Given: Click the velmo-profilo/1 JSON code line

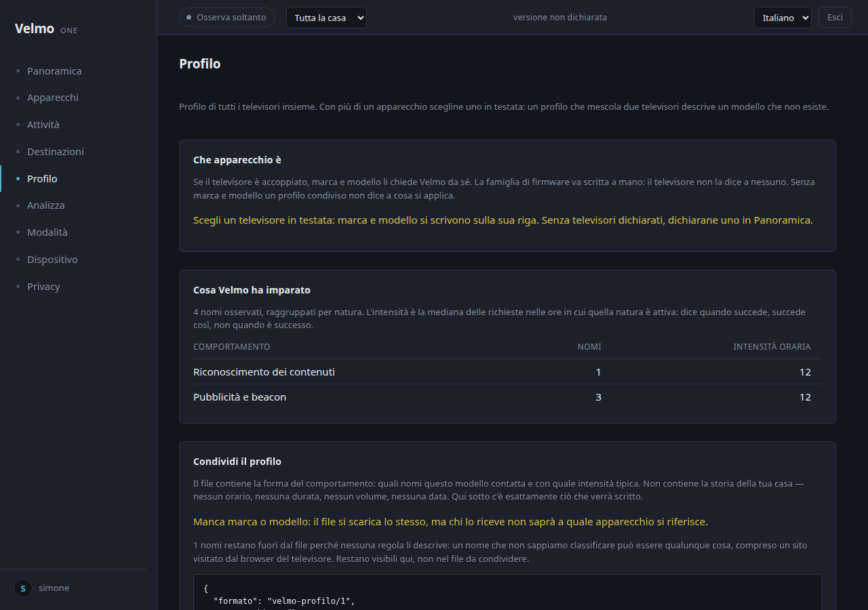Looking at the screenshot, I should click(284, 601).
